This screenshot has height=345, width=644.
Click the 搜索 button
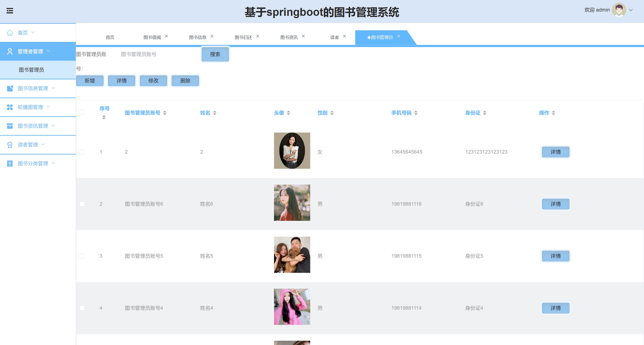[215, 54]
